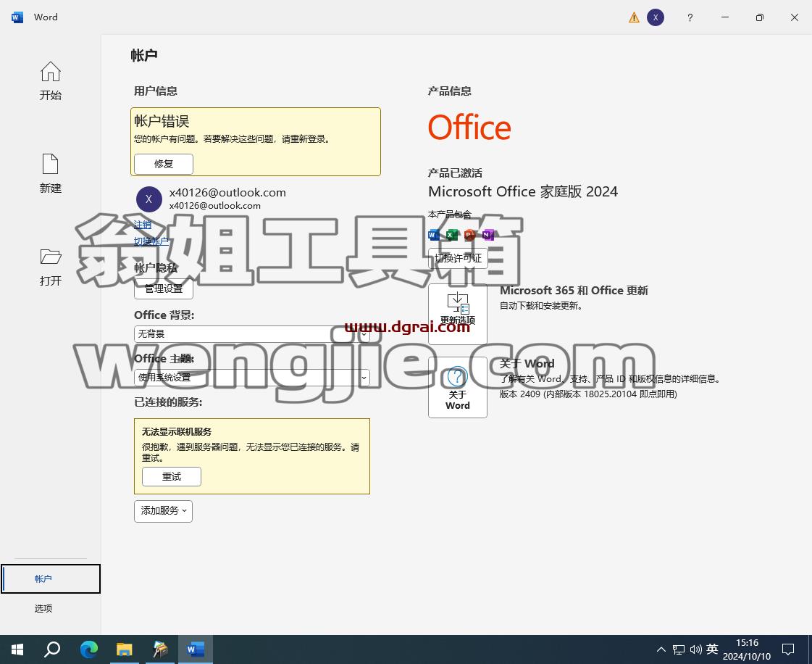The image size is (812, 664).
Task: Click the user profile avatar circle
Action: [x=149, y=199]
